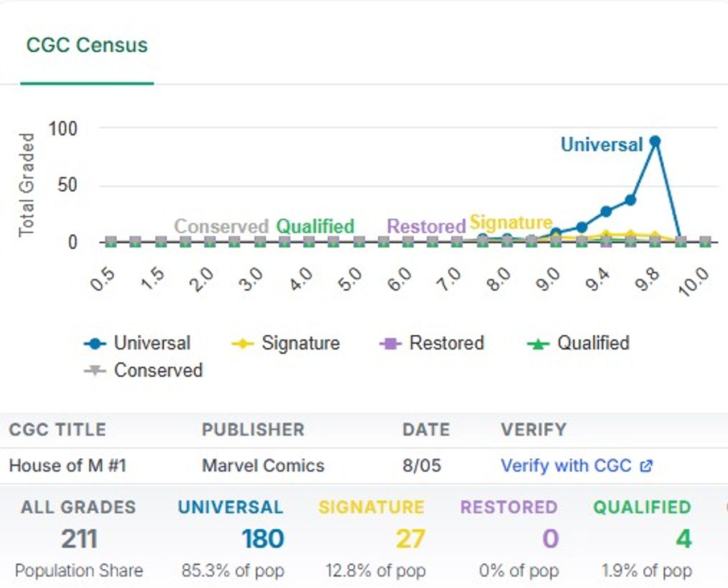
Task: Toggle the Restored series in the legend
Action: click(432, 343)
